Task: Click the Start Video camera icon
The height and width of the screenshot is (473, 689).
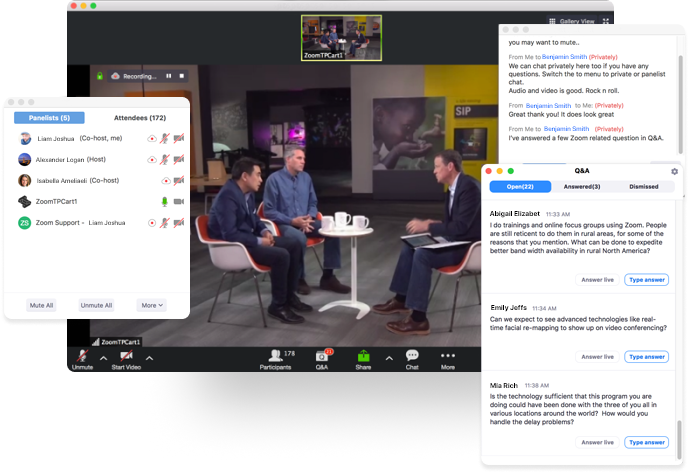Action: point(127,356)
